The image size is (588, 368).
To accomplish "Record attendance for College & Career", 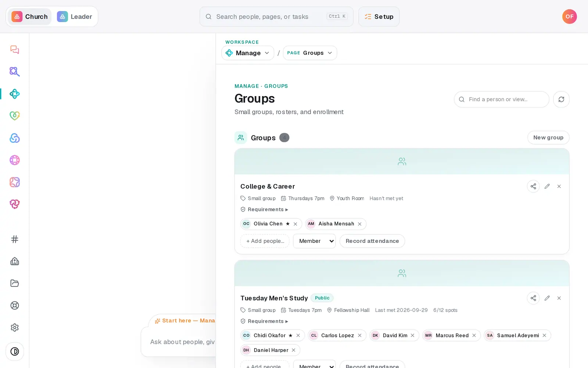I will 372,241.
